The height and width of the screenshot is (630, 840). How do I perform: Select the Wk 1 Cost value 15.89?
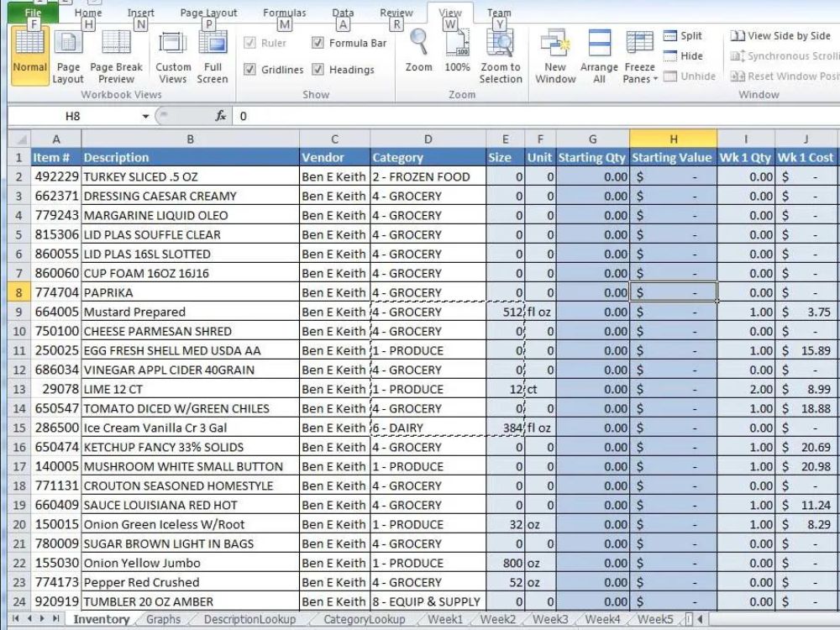(x=806, y=350)
